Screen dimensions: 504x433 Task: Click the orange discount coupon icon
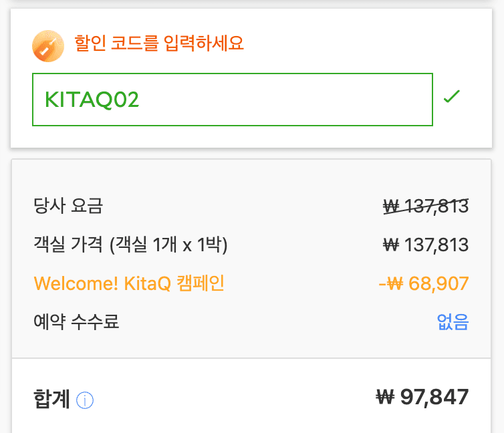tap(47, 46)
